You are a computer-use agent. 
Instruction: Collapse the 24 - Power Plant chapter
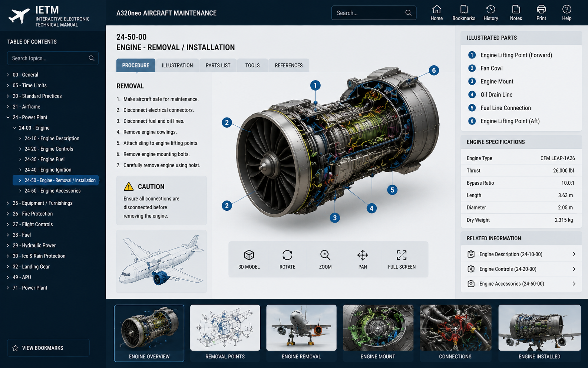(8, 117)
